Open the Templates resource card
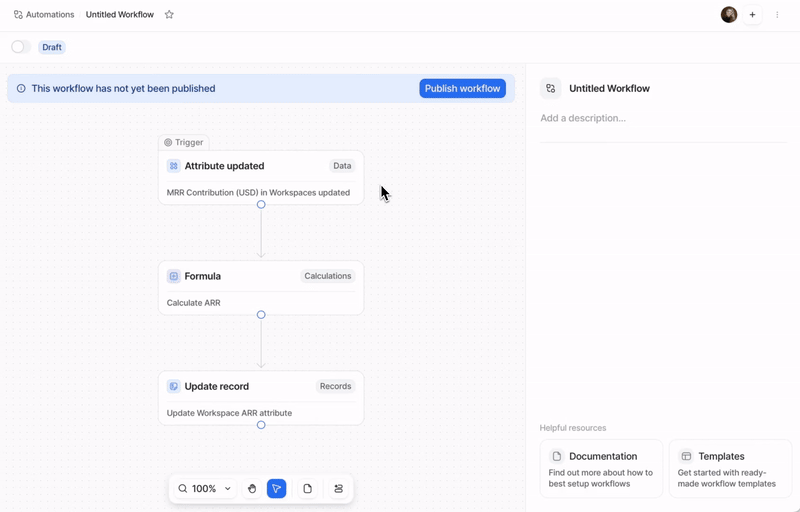This screenshot has width=800, height=512. [729, 468]
